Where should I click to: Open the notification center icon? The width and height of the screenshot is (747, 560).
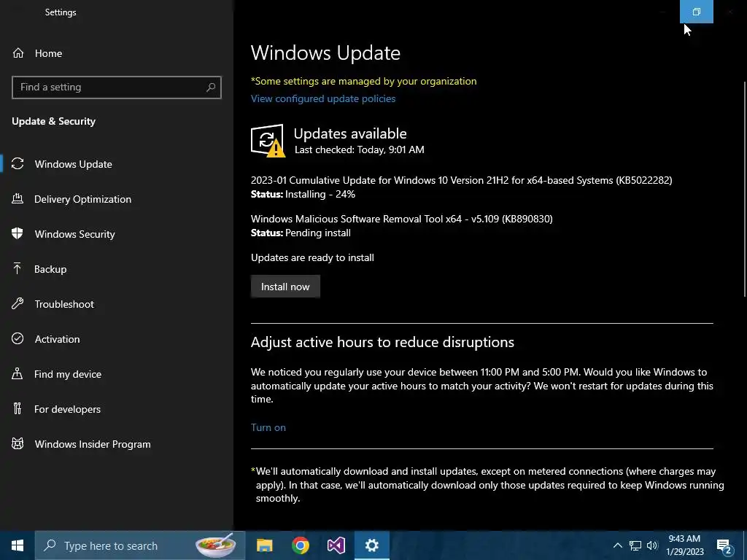tap(724, 545)
